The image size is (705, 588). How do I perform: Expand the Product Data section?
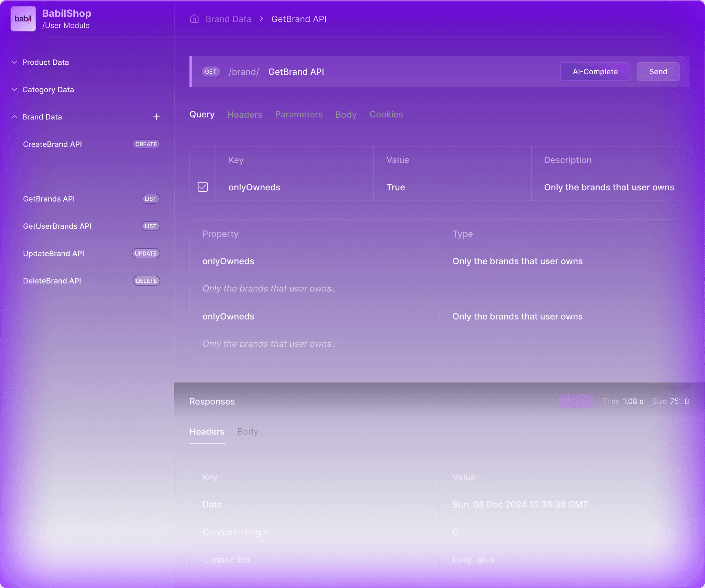click(x=14, y=62)
